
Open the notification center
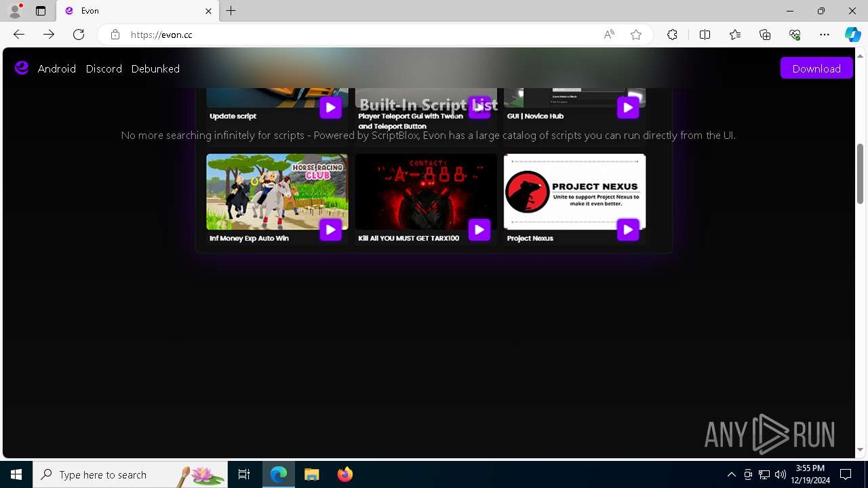(846, 474)
